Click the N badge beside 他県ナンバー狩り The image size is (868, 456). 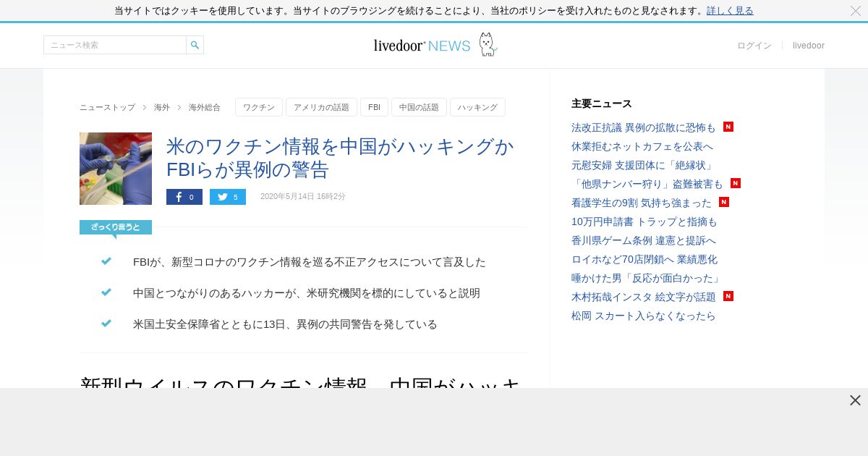(736, 183)
